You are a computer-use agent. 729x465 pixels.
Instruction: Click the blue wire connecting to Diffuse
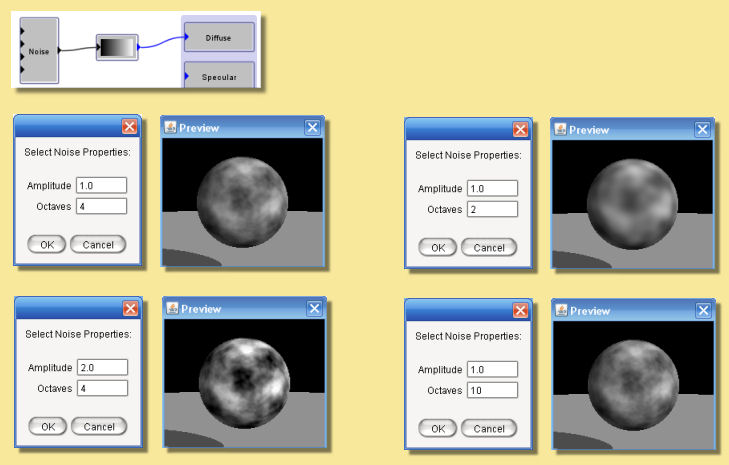click(160, 42)
